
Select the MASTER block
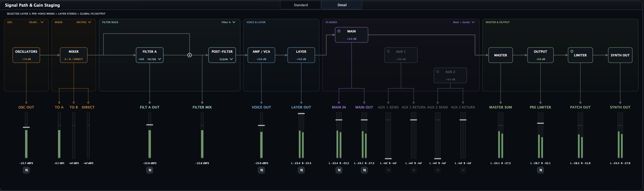tap(500, 55)
